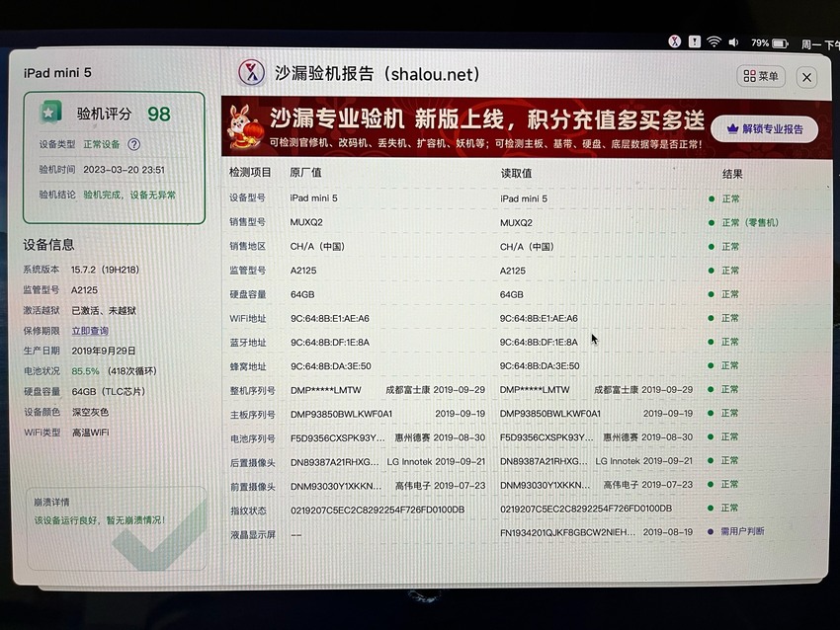
Task: Select the 销售型号 row label
Action: pos(247,221)
